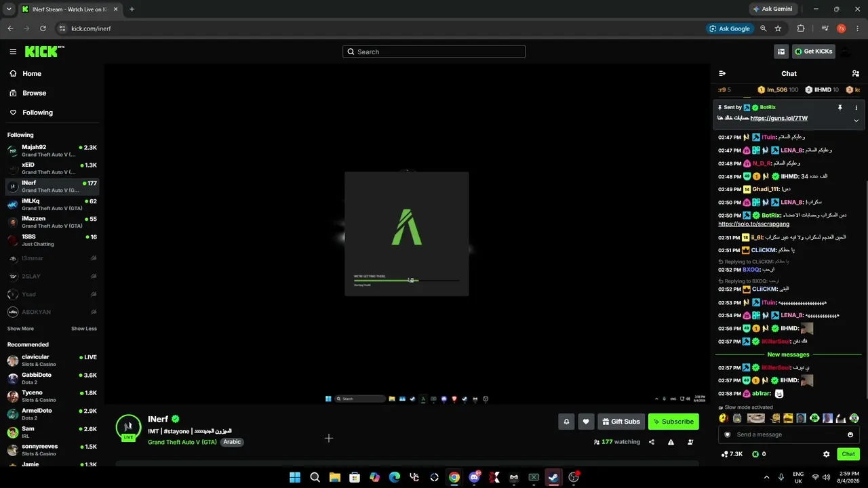Open File Explorer from the taskbar
The image size is (868, 488).
(x=335, y=477)
